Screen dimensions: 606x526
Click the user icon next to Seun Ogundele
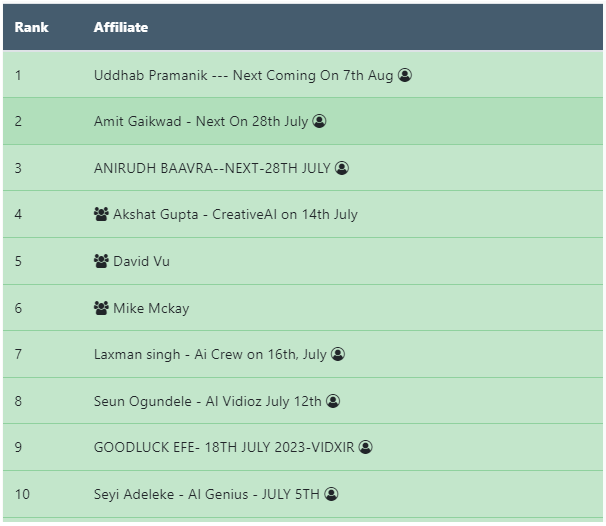tap(333, 401)
